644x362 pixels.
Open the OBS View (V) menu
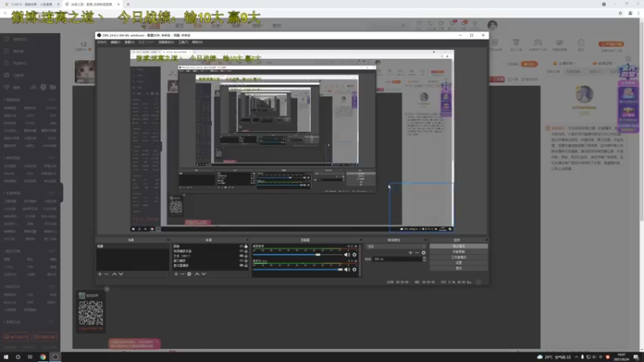[130, 42]
